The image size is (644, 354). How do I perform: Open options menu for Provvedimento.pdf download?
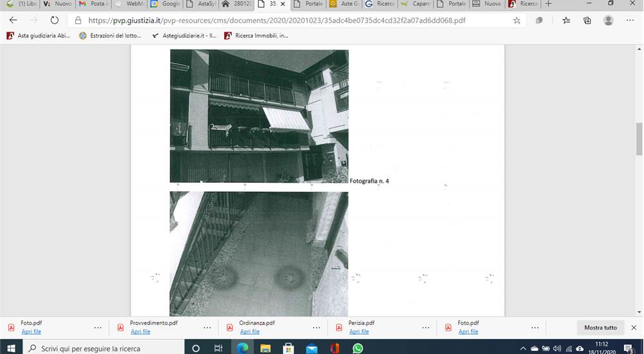click(207, 328)
